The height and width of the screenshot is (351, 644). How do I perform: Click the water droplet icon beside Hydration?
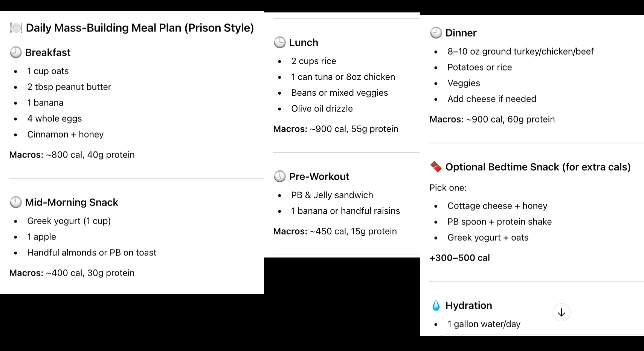436,305
